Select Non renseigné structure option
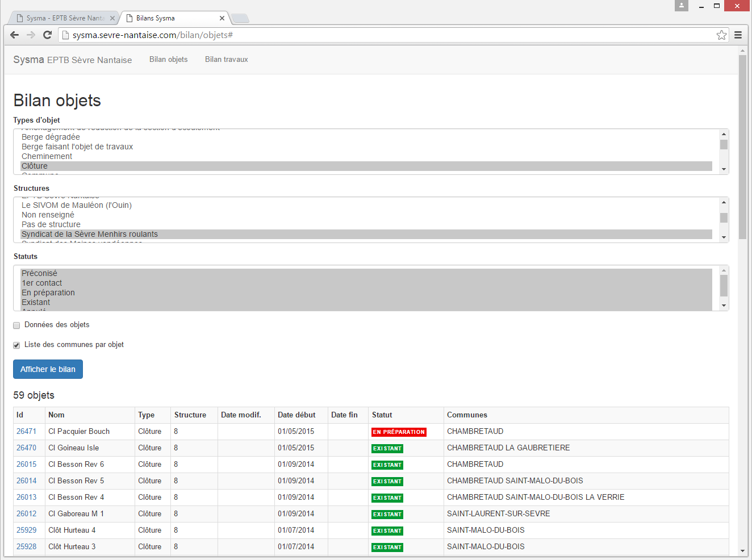The height and width of the screenshot is (560, 752). 366,215
